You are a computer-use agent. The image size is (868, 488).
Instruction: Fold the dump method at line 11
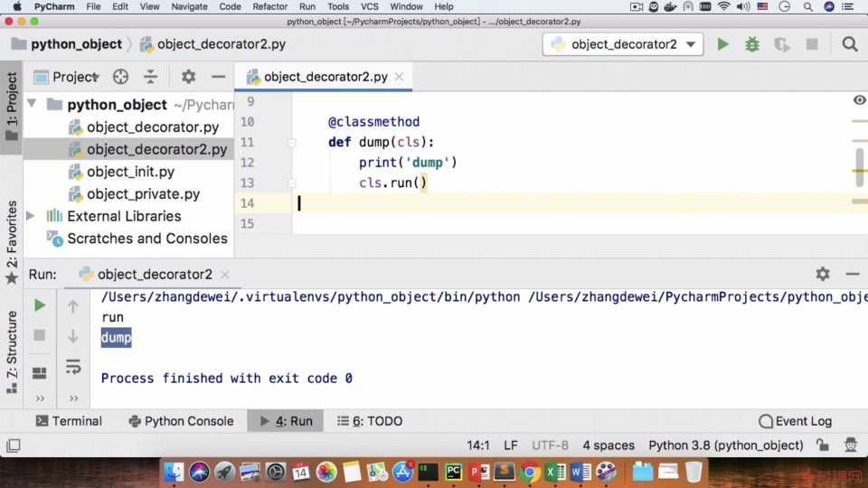tap(292, 143)
